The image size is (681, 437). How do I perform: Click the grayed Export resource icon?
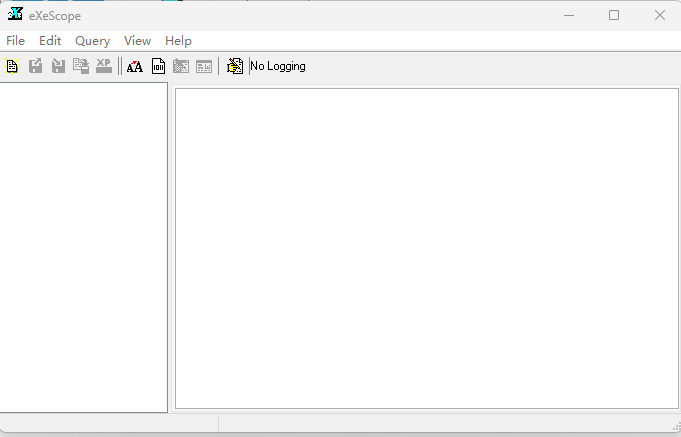[x=36, y=66]
